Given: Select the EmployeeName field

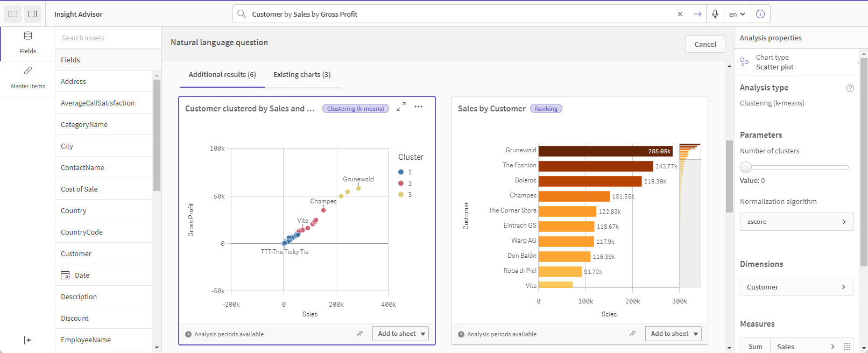Looking at the screenshot, I should pyautogui.click(x=104, y=340).
